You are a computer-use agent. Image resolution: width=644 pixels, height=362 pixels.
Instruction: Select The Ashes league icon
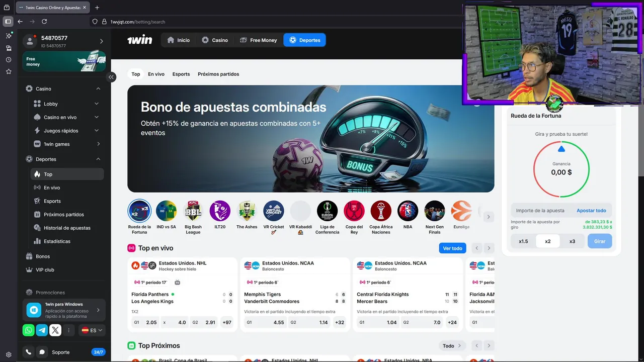tap(247, 211)
